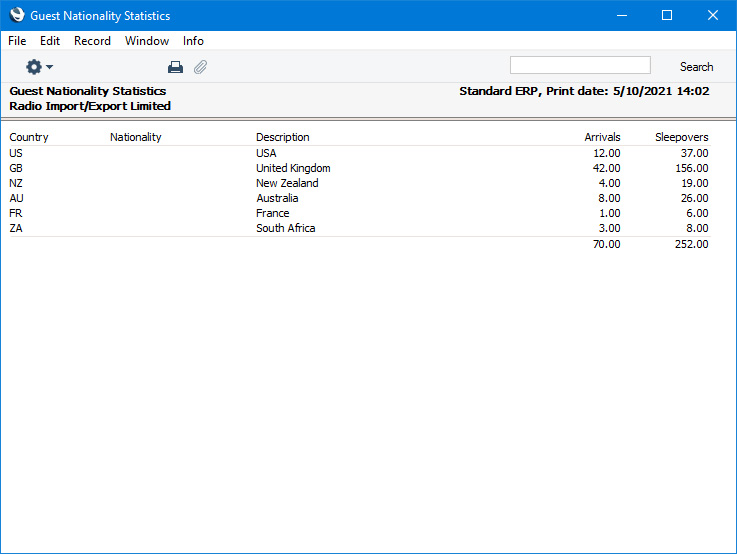
Task: Click the New Zealand description
Action: tap(287, 183)
